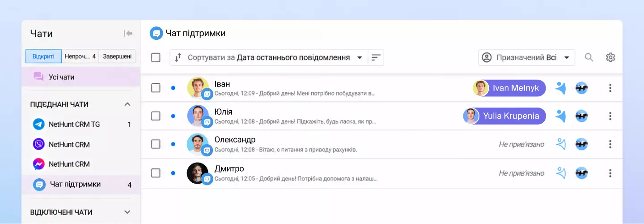
Task: Click the Viber icon for NetHunt CRM
Action: (39, 144)
